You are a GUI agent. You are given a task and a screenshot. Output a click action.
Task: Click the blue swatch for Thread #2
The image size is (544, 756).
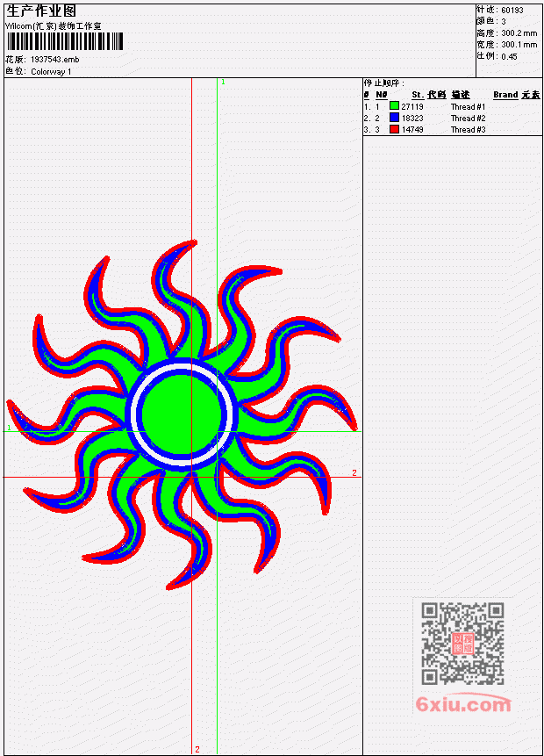tap(394, 118)
